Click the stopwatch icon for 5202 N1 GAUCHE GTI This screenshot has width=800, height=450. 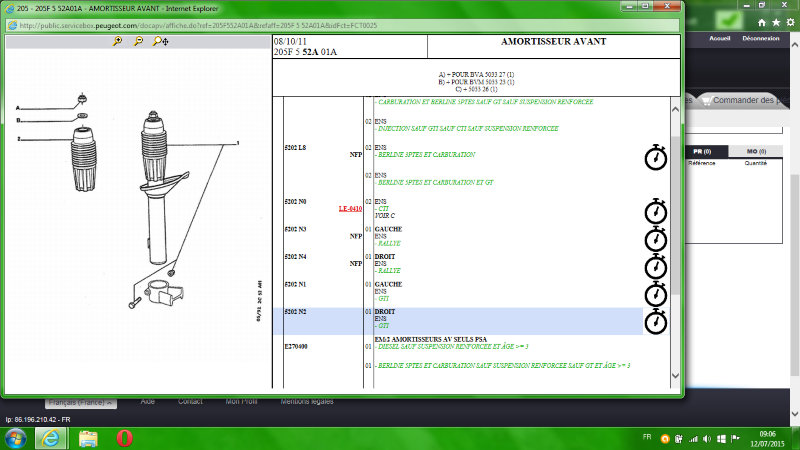coord(655,294)
